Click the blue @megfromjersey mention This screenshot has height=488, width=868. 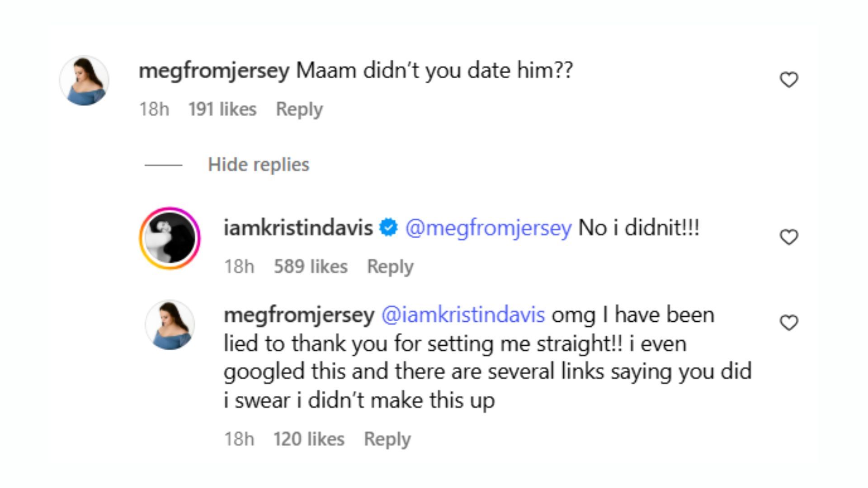click(488, 228)
